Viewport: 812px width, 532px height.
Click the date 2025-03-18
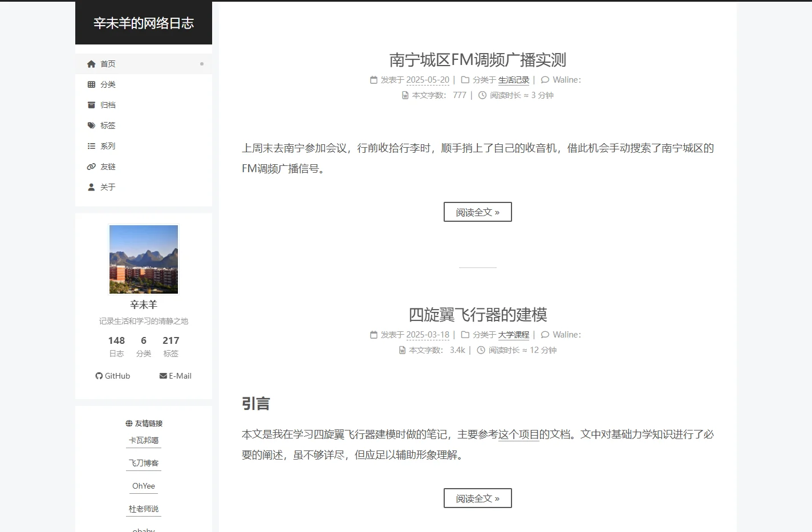pyautogui.click(x=428, y=335)
